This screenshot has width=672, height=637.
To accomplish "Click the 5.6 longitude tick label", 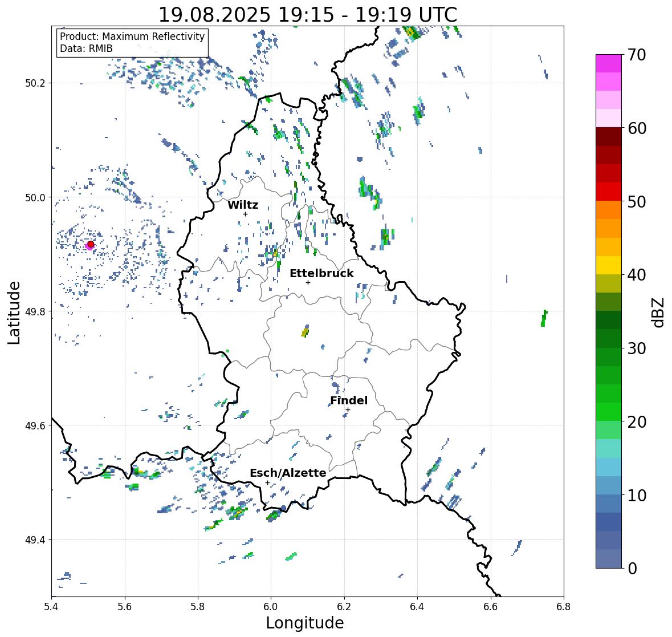I will pos(125,607).
